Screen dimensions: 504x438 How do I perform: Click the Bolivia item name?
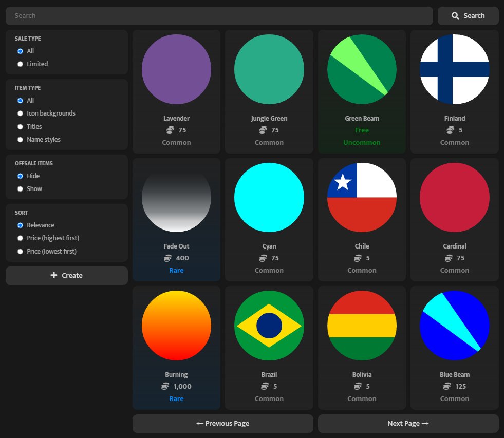[362, 374]
